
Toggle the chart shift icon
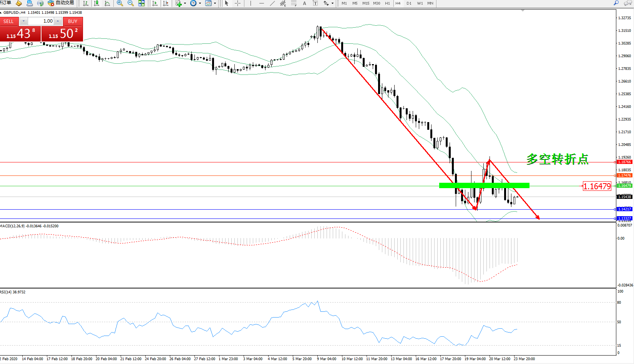166,3
